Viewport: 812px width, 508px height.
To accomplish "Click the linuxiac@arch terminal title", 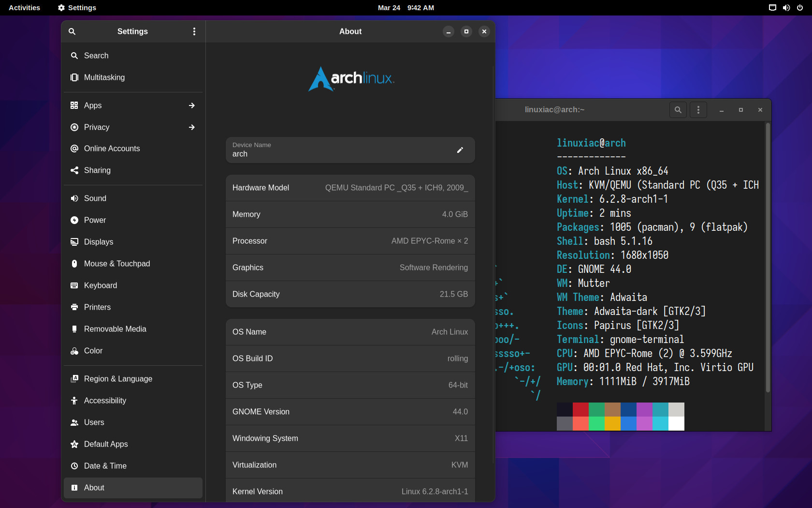I will coord(555,110).
